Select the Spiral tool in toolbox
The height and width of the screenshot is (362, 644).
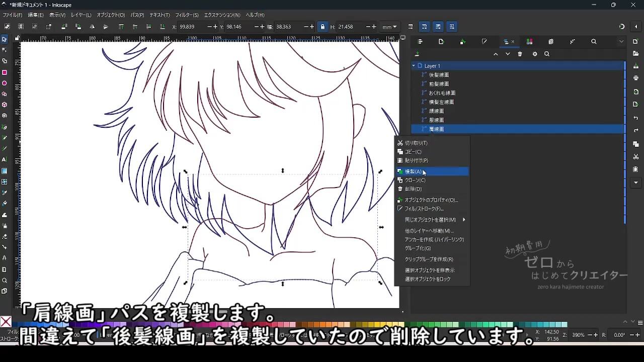tap(5, 116)
